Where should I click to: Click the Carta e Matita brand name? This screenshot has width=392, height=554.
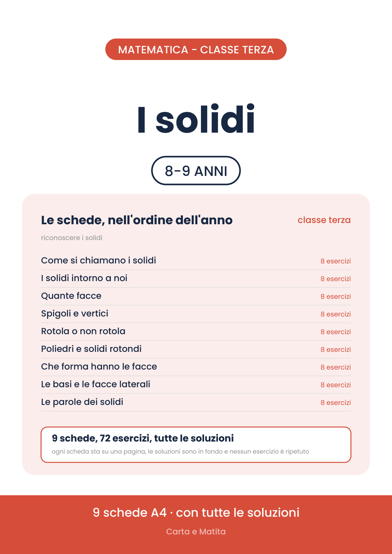click(x=196, y=532)
